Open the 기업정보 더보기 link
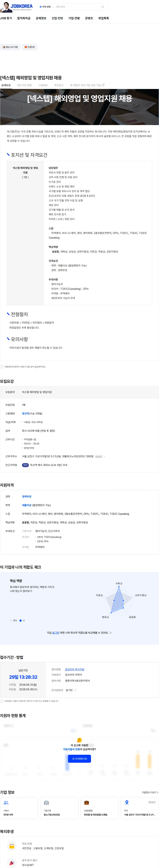 click(x=150, y=792)
